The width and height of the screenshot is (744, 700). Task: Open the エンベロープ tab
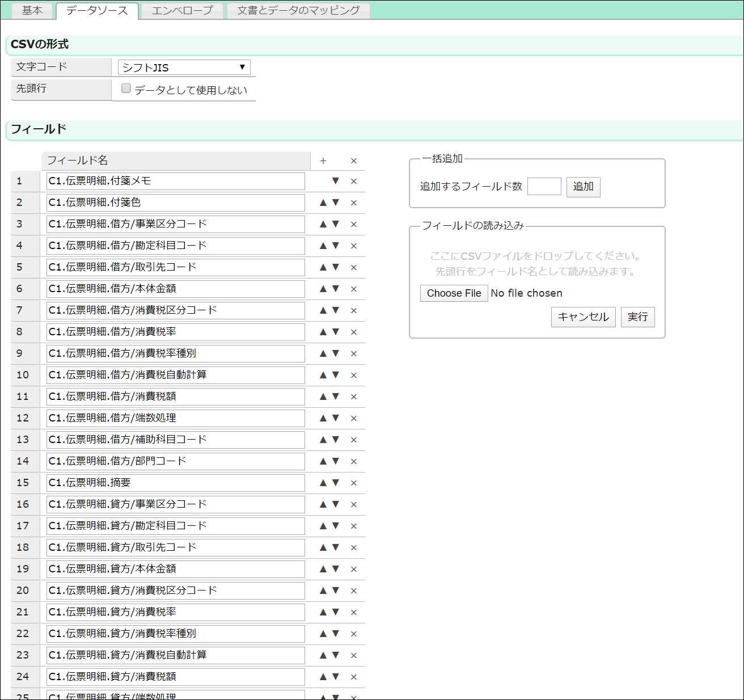[182, 11]
